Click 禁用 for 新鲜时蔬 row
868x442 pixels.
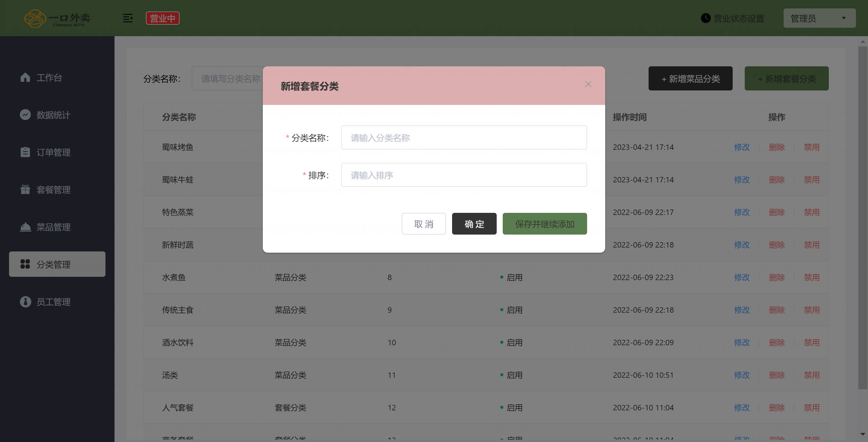point(811,245)
